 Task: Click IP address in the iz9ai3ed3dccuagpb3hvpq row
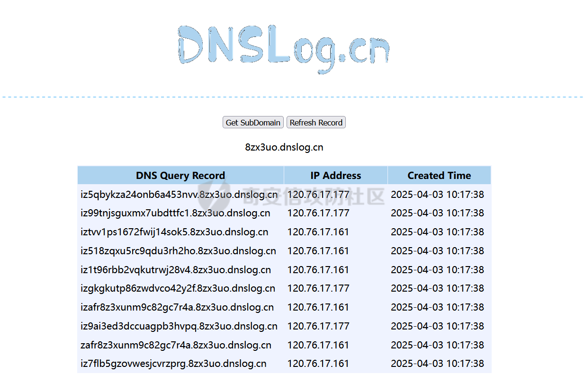click(x=318, y=326)
